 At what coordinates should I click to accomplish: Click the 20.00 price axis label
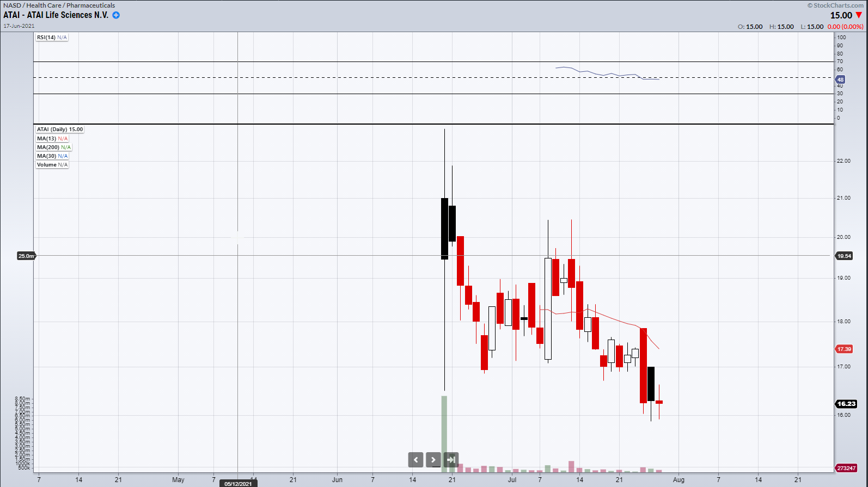843,237
